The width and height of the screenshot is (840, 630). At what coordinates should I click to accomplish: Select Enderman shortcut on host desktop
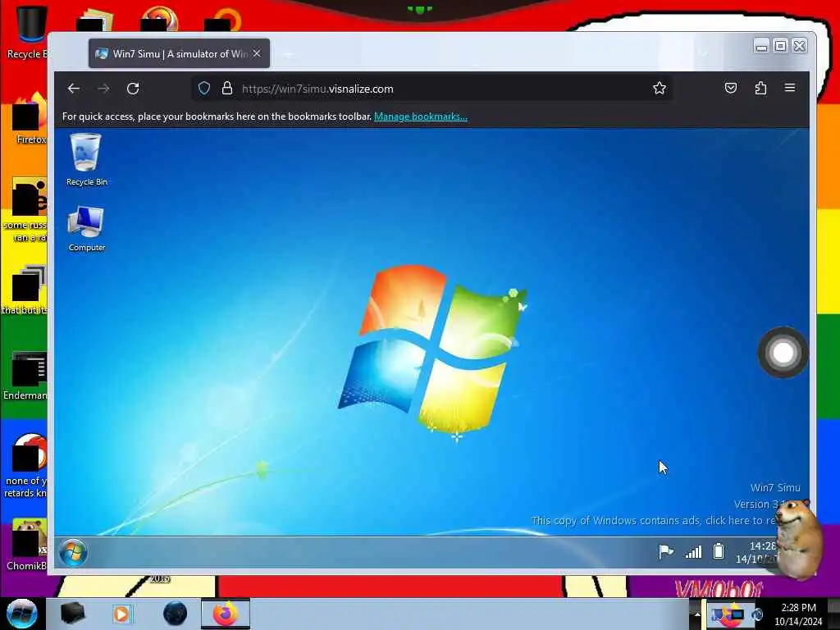point(25,376)
